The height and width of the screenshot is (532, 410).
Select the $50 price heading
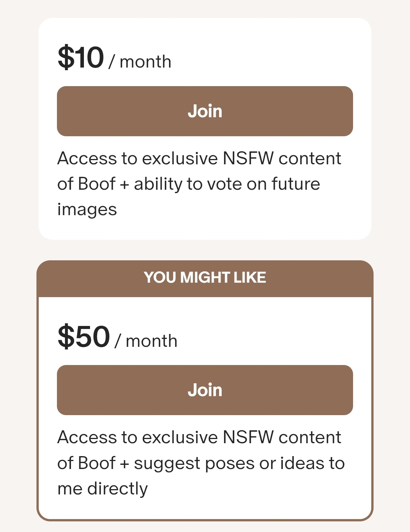(x=84, y=337)
